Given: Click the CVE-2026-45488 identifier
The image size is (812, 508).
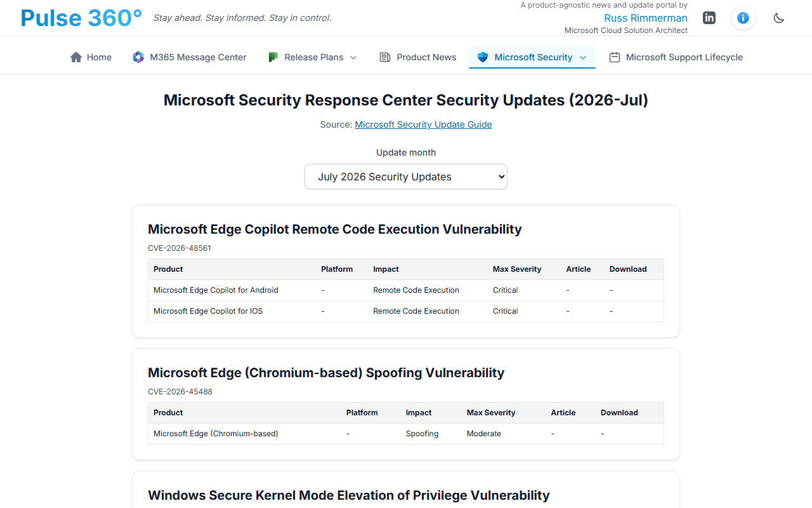Looking at the screenshot, I should (180, 392).
